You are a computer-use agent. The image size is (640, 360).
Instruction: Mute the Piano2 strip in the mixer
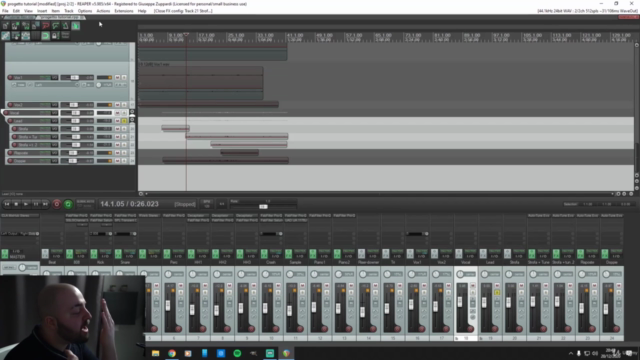coord(351,286)
